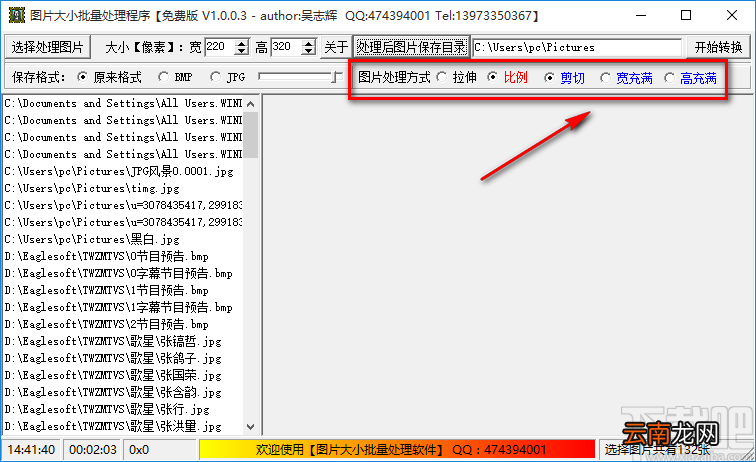Increase the height with the spinner up arrow

tap(309, 43)
